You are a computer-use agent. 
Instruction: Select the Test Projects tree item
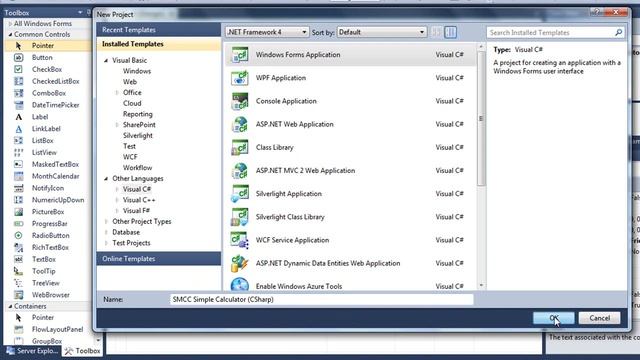[131, 243]
